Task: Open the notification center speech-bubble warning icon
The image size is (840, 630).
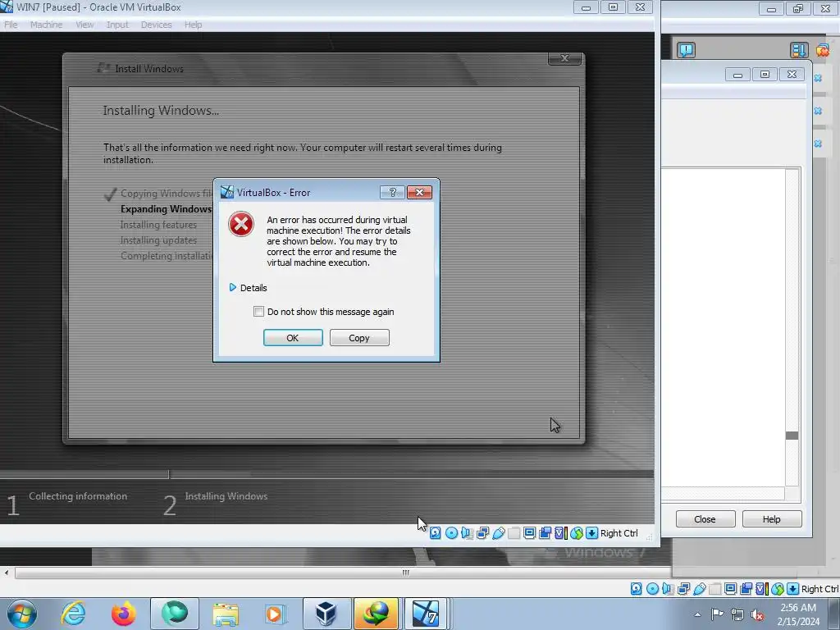Action: 686,50
